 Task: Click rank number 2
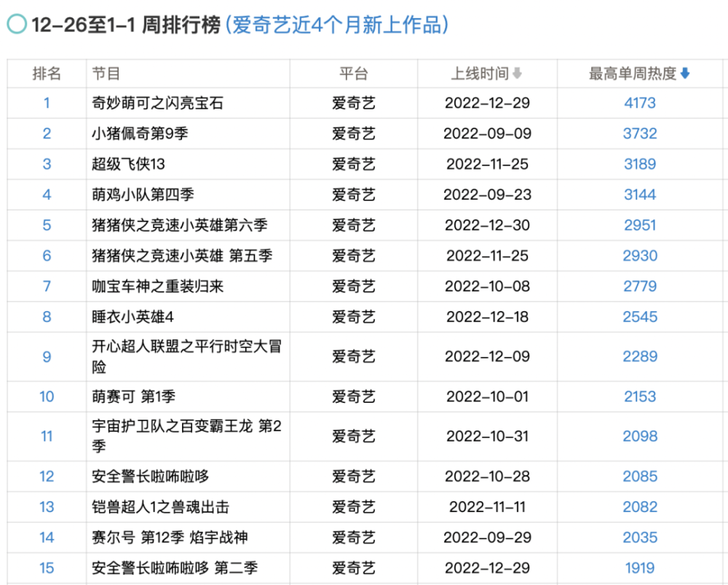(47, 133)
